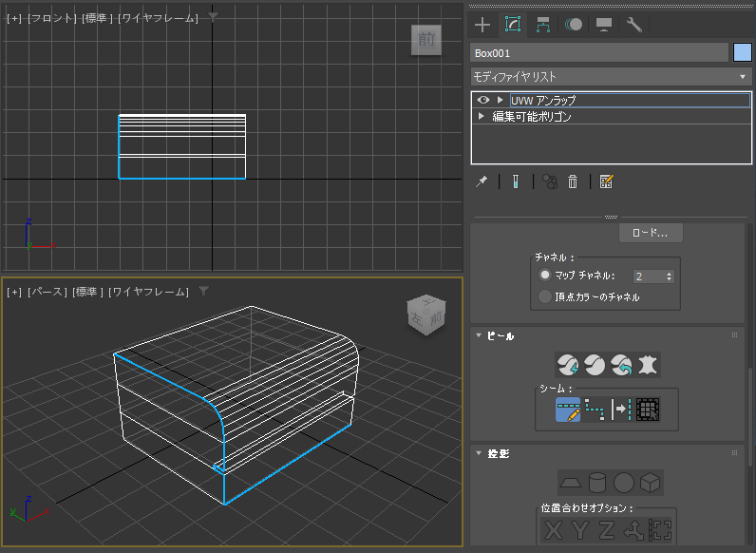Open the [フロント] view menu
Image resolution: width=756 pixels, height=553 pixels.
click(x=52, y=18)
